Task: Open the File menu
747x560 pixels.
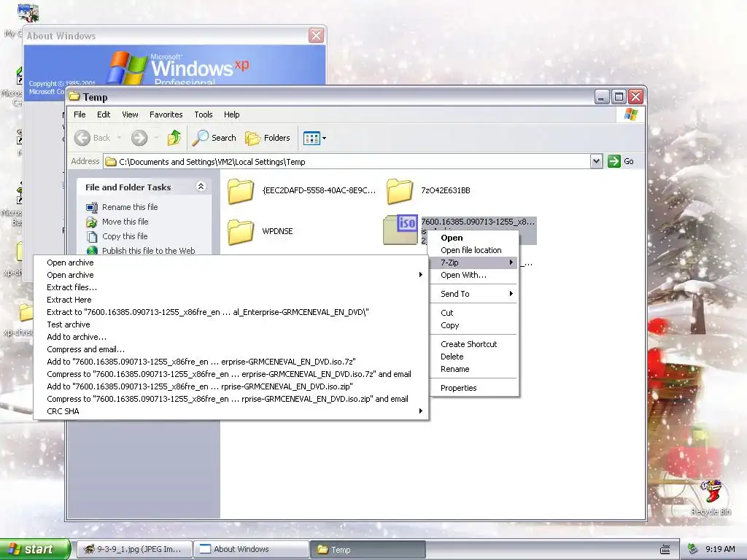Action: (x=80, y=114)
